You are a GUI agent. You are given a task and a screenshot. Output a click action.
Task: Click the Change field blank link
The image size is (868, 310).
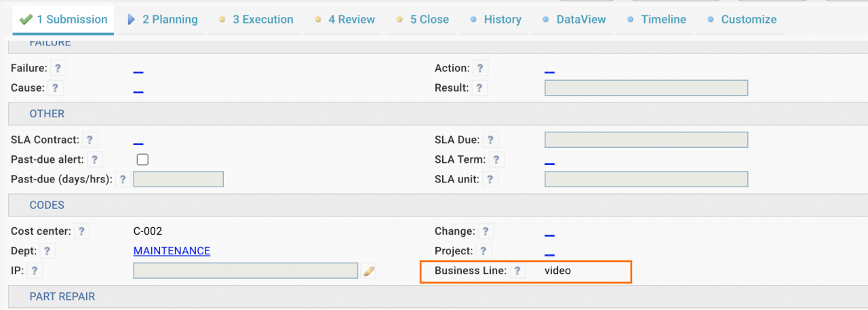(x=549, y=233)
